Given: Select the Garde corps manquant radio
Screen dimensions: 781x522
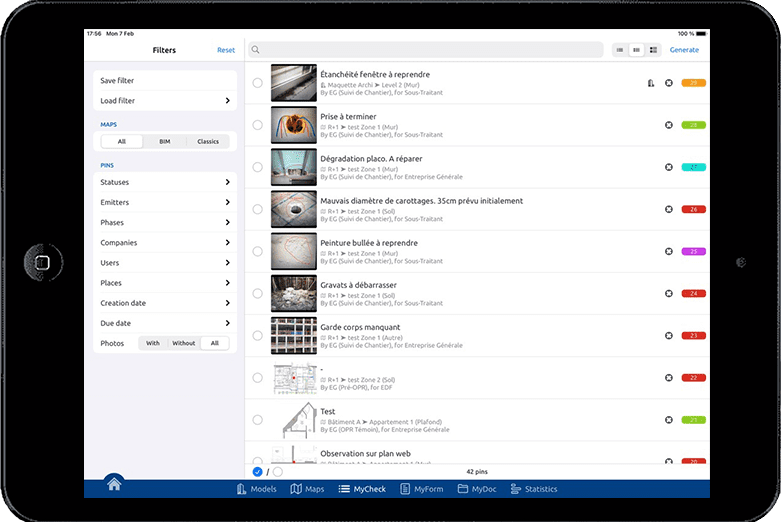Looking at the screenshot, I should click(258, 336).
